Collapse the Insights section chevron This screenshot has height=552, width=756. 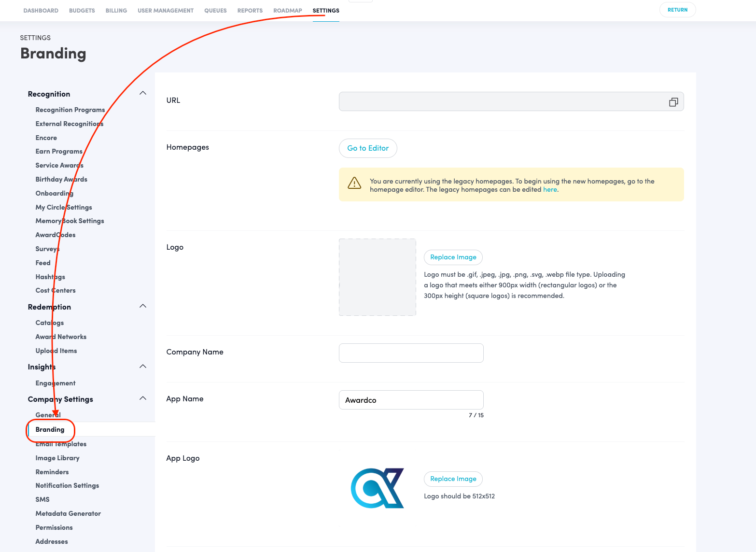pyautogui.click(x=143, y=367)
